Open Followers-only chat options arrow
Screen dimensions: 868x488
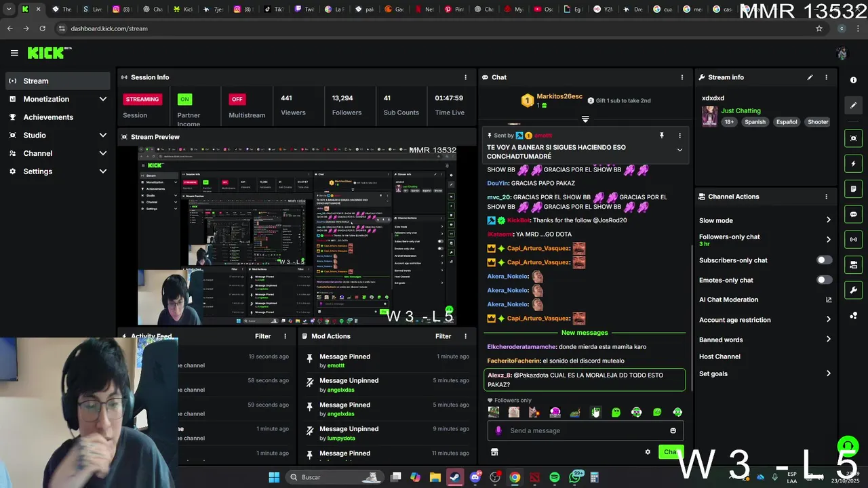828,239
